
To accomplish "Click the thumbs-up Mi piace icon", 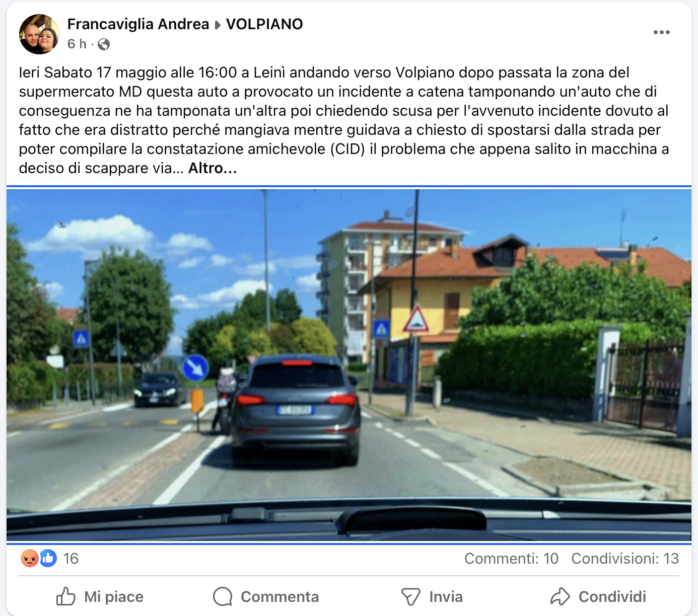I will [x=66, y=596].
